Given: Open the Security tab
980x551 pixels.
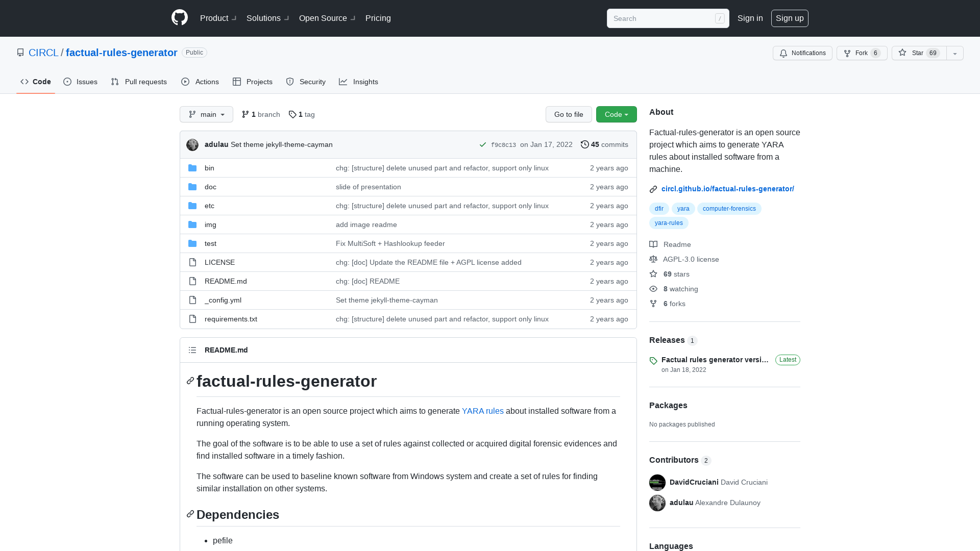Looking at the screenshot, I should (x=306, y=82).
